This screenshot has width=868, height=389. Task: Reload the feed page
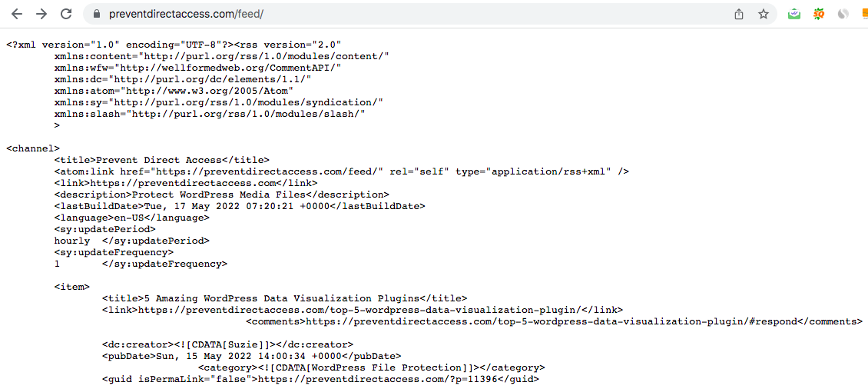coord(66,15)
